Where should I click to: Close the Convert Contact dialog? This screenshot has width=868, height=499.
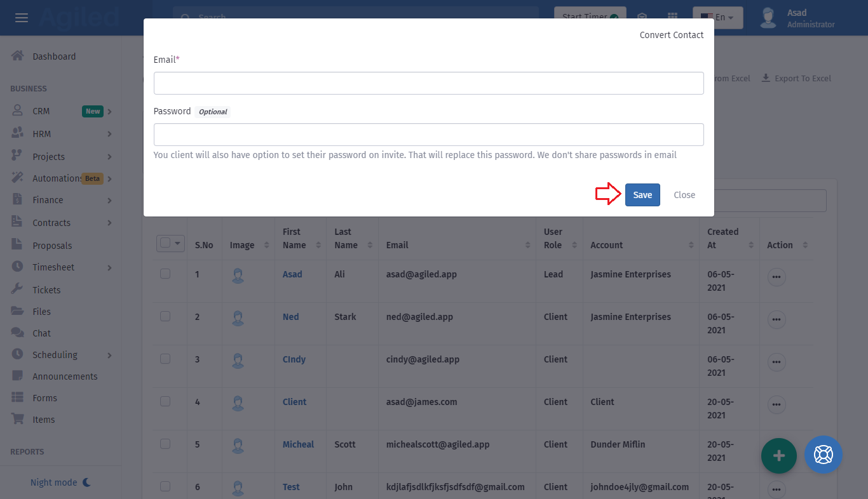pyautogui.click(x=684, y=195)
